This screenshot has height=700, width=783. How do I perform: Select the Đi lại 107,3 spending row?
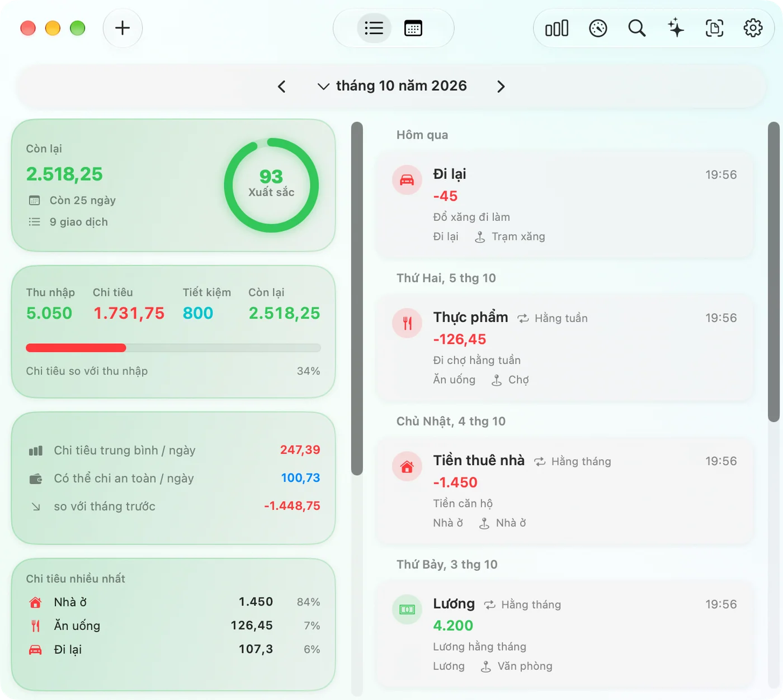tap(173, 649)
